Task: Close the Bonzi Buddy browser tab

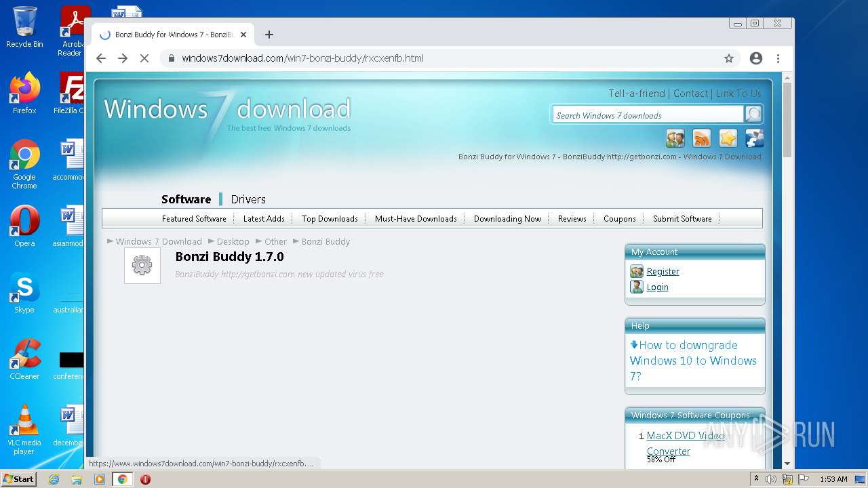Action: (x=243, y=35)
